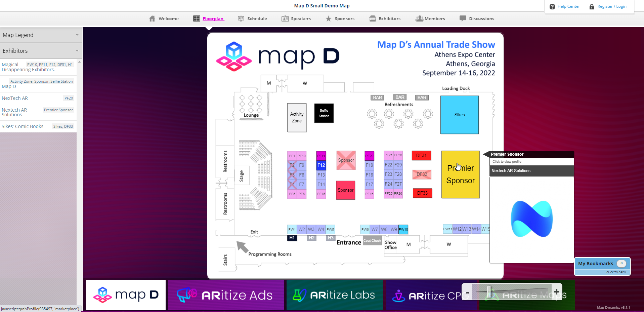Screen dimensions: 644x312
Task: Collapse the Map Legend panel
Action: coord(77,35)
